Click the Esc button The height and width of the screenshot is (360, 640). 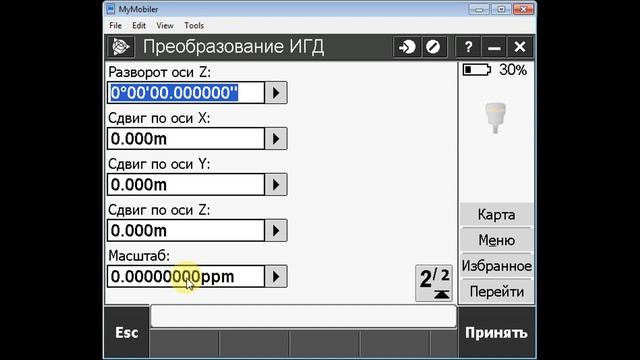click(127, 333)
